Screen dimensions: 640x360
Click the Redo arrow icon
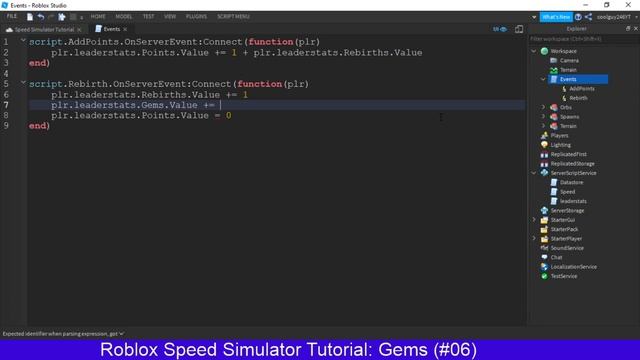tap(51, 17)
